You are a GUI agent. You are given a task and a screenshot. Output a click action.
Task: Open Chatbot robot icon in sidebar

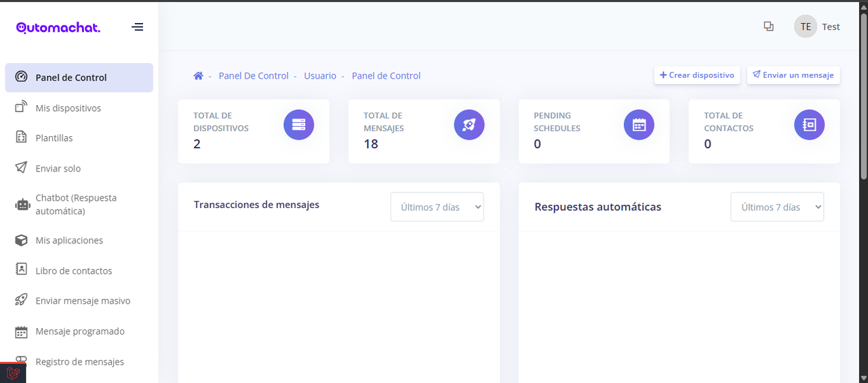[x=22, y=205]
